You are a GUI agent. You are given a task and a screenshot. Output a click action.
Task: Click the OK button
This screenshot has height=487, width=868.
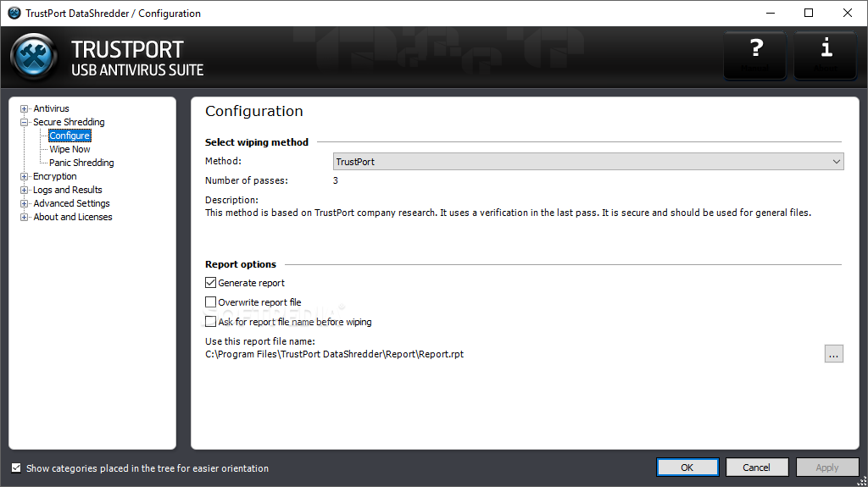(x=687, y=468)
